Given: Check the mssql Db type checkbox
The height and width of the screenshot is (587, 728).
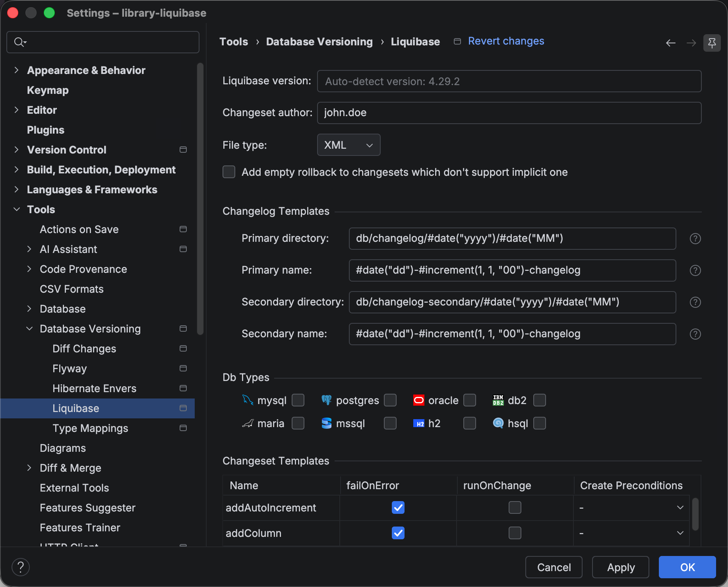Looking at the screenshot, I should (390, 423).
